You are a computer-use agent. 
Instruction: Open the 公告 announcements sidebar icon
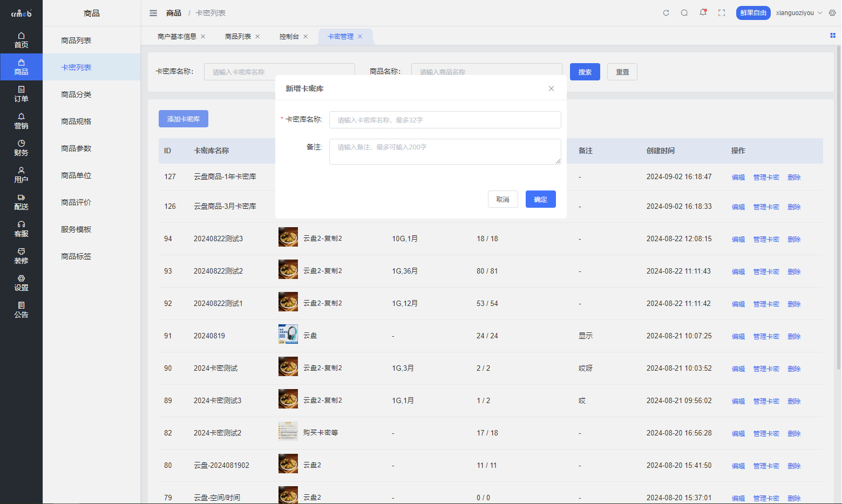pyautogui.click(x=21, y=310)
